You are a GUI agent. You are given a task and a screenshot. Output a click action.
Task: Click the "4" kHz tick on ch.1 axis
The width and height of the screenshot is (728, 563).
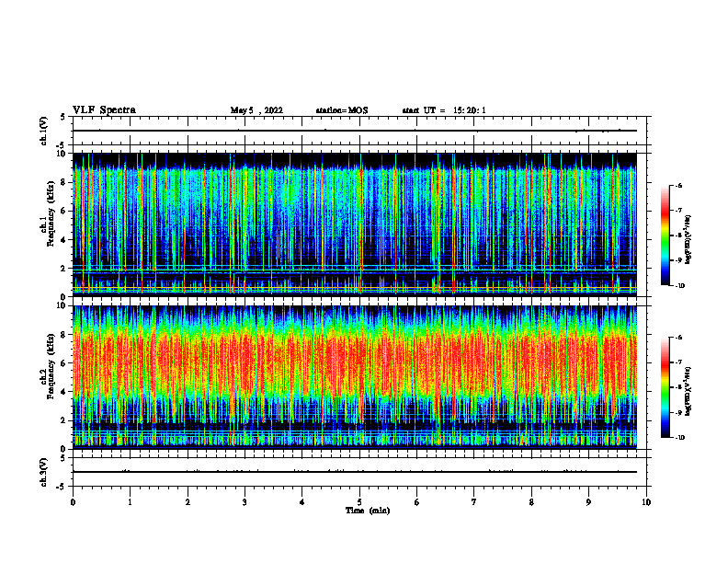pyautogui.click(x=64, y=240)
